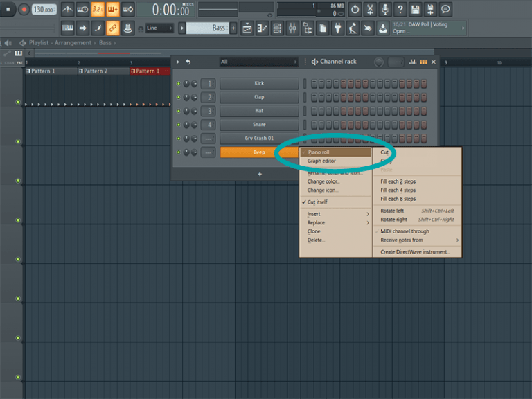The image size is (532, 399).
Task: Click the render/export audio icon
Action: [430, 9]
